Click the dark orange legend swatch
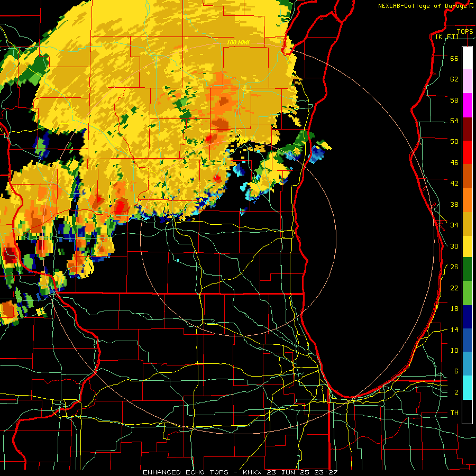 (467, 176)
